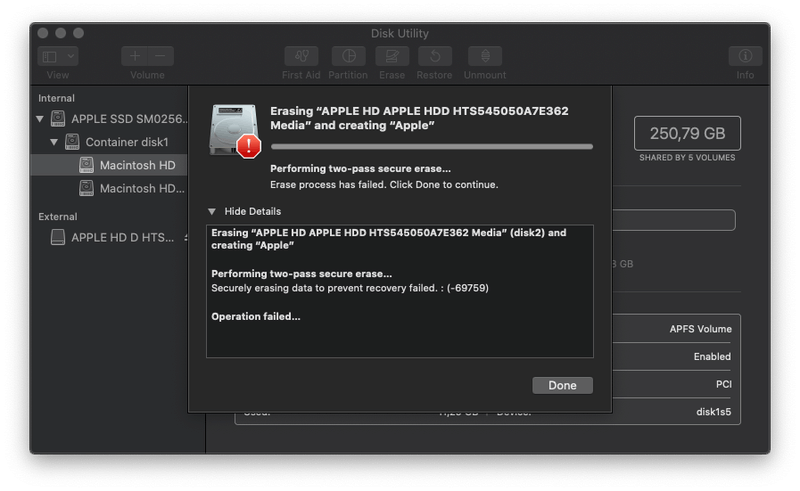Image resolution: width=800 pixels, height=491 pixels.
Task: Select the truncated Macintosh HD… volume
Action: tap(109, 188)
